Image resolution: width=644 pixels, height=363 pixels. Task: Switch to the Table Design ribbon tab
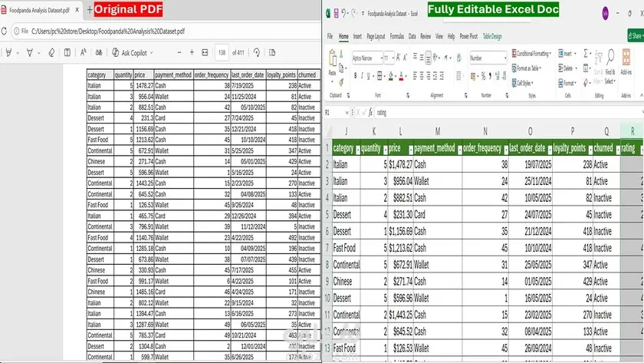pos(492,36)
